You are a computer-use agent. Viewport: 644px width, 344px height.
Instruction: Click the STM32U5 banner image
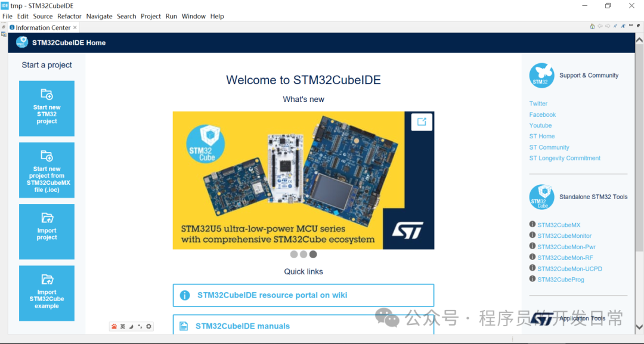pyautogui.click(x=304, y=180)
